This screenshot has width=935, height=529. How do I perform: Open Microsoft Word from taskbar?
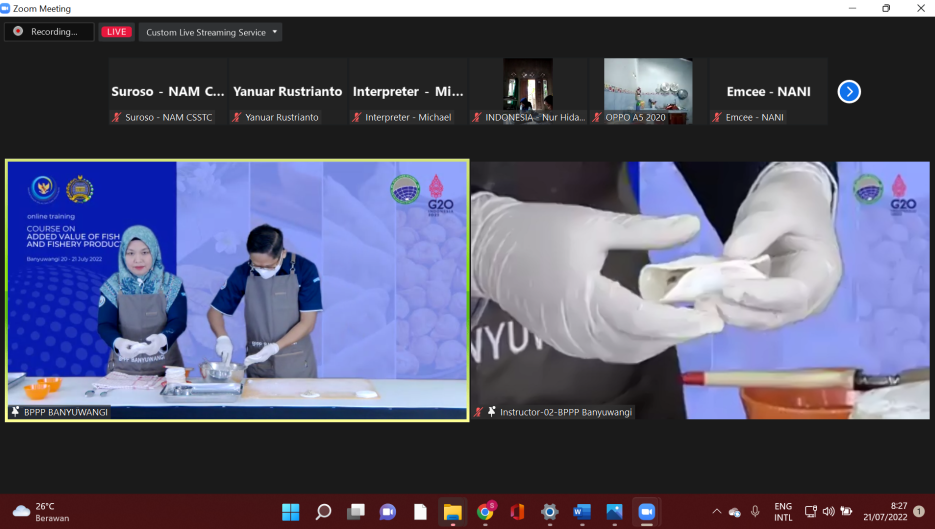click(581, 512)
